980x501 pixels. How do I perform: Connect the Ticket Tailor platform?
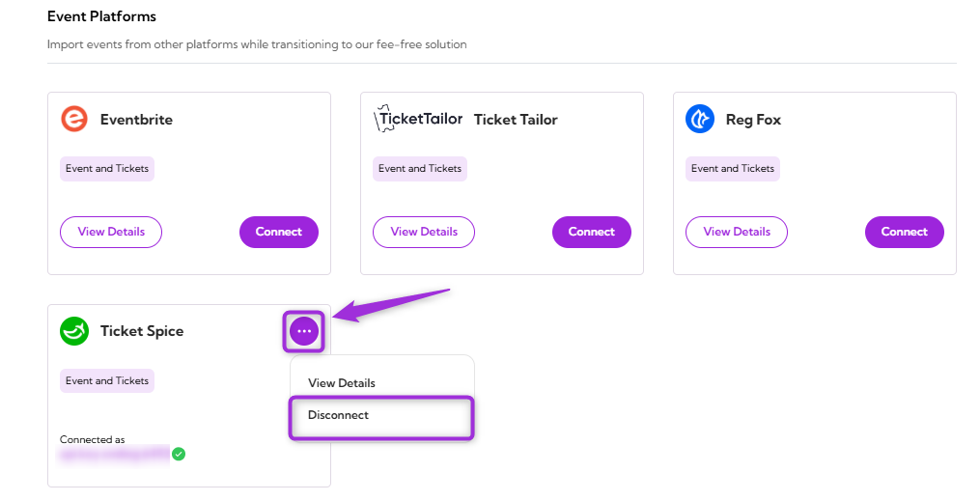point(591,232)
